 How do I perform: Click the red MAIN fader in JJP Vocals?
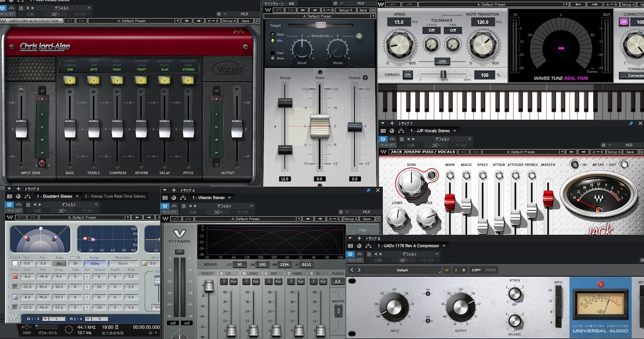point(450,201)
